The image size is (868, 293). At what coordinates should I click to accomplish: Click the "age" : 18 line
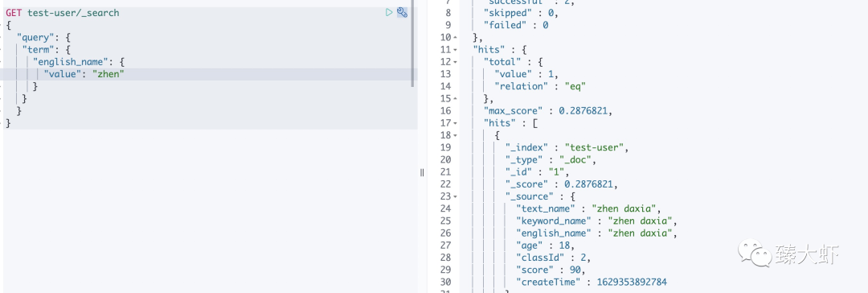[x=545, y=245]
